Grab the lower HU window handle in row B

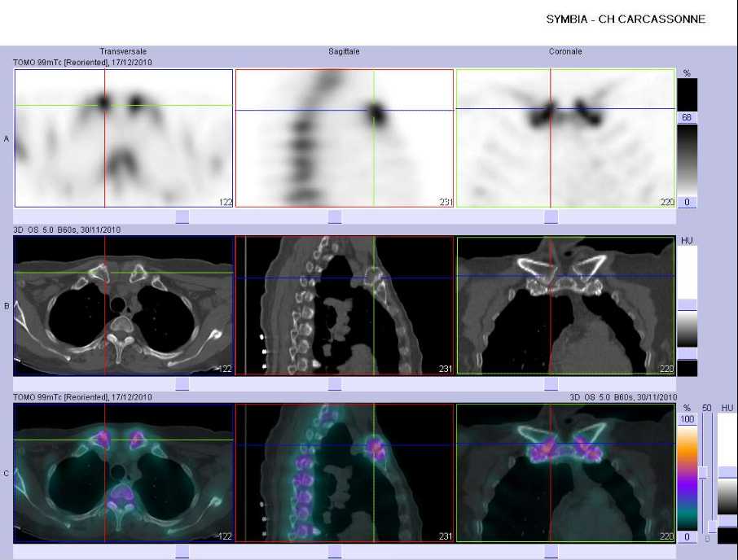[687, 353]
